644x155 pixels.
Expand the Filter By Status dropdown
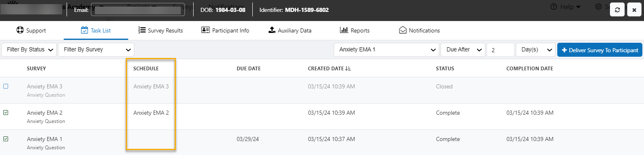29,50
